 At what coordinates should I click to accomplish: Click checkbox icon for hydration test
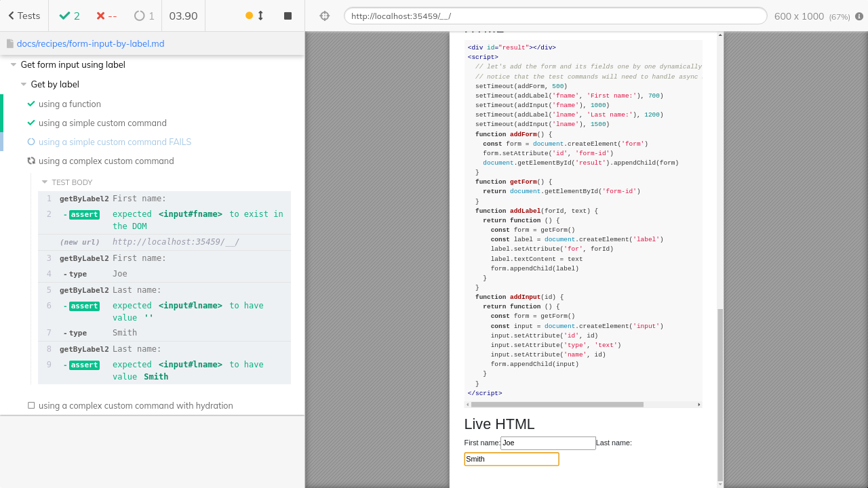pyautogui.click(x=31, y=405)
